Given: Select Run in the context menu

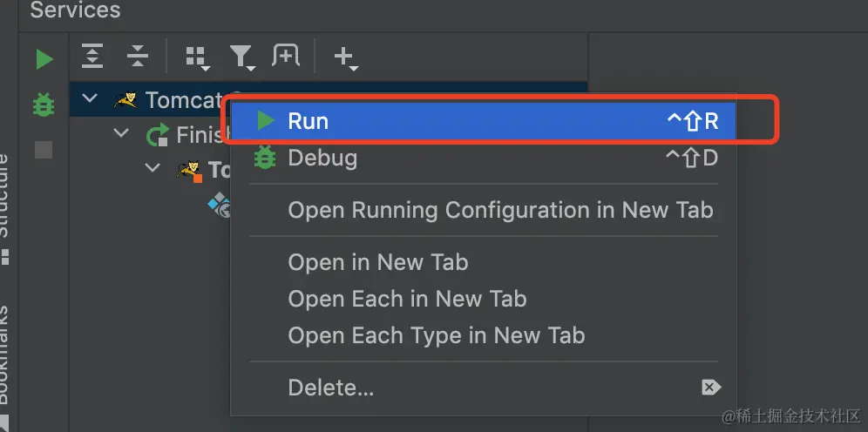Looking at the screenshot, I should (309, 121).
